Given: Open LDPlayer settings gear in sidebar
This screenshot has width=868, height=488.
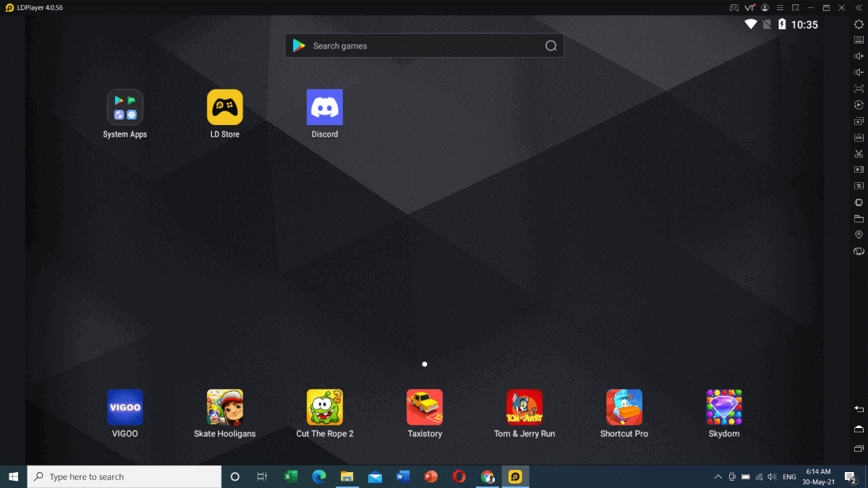Looking at the screenshot, I should [x=859, y=24].
